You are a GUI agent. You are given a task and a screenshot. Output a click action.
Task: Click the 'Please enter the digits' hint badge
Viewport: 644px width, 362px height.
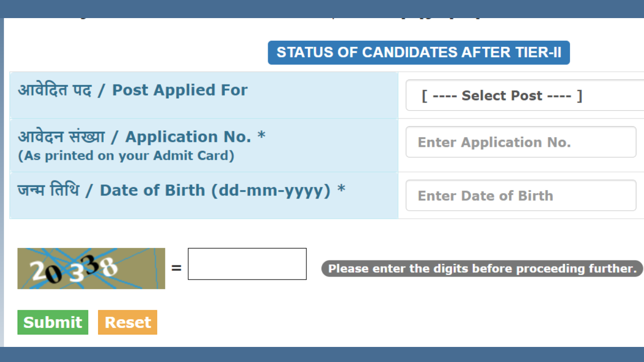tap(482, 268)
